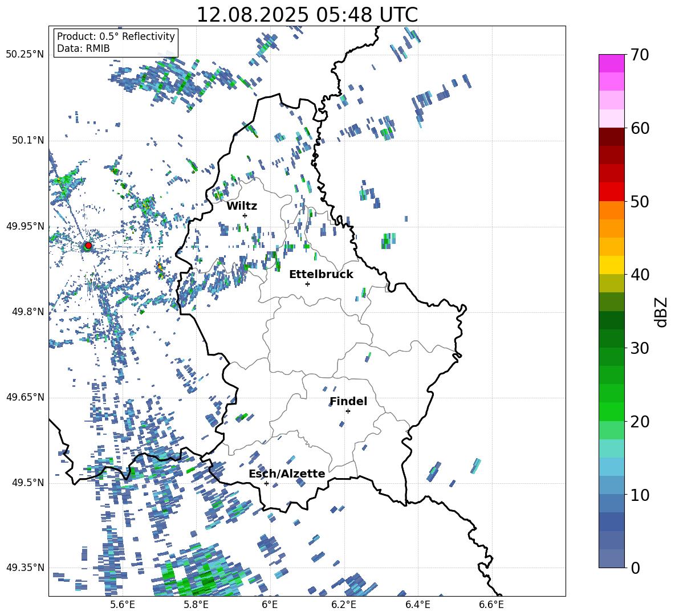The height and width of the screenshot is (616, 675).
Task: Click the 50.1°N latitude label
Action: [x=27, y=140]
